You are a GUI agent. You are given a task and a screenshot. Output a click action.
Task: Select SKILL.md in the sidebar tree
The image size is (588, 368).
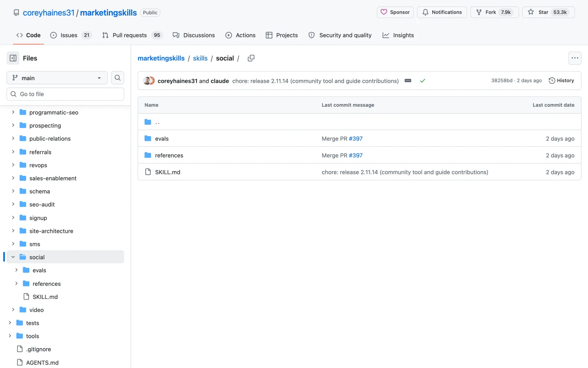45,297
